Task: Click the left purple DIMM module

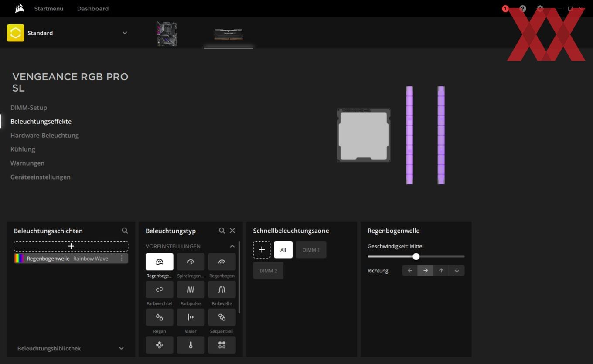Action: click(x=409, y=135)
